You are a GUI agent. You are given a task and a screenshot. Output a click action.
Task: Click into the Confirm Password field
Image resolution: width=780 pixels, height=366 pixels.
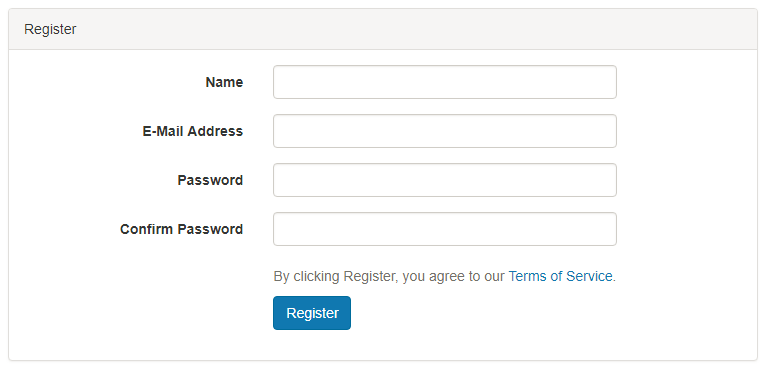pyautogui.click(x=445, y=229)
